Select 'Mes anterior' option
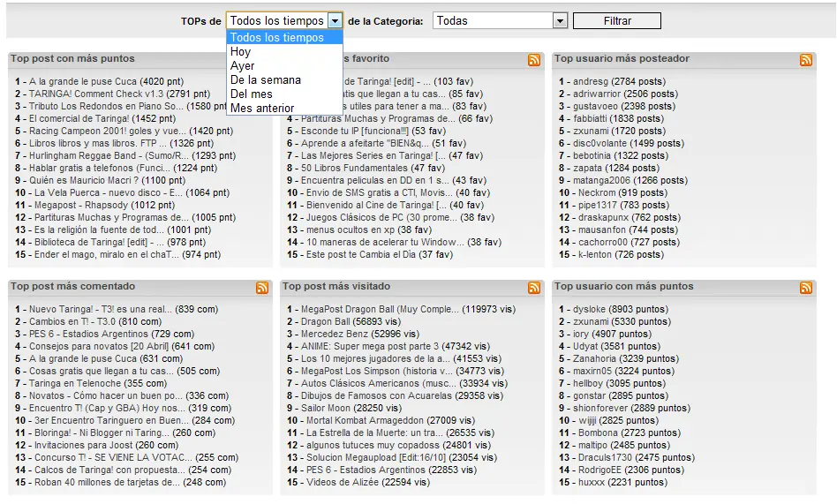 pos(284,108)
